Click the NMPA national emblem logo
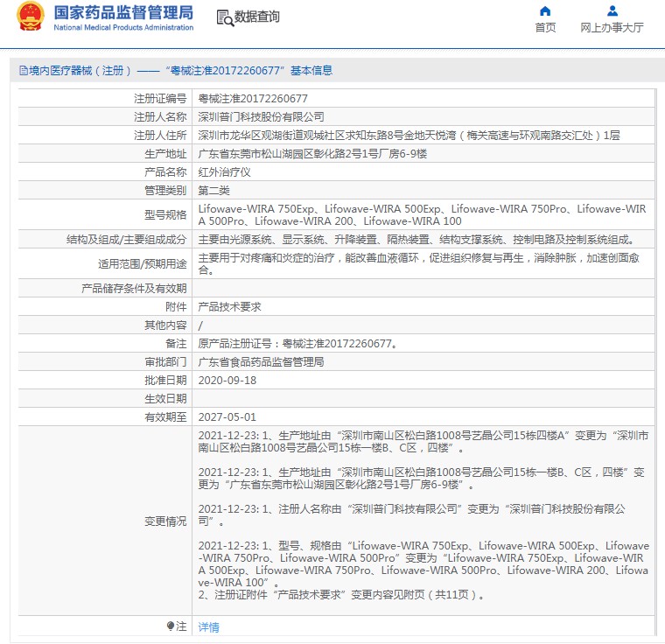 coord(30,17)
